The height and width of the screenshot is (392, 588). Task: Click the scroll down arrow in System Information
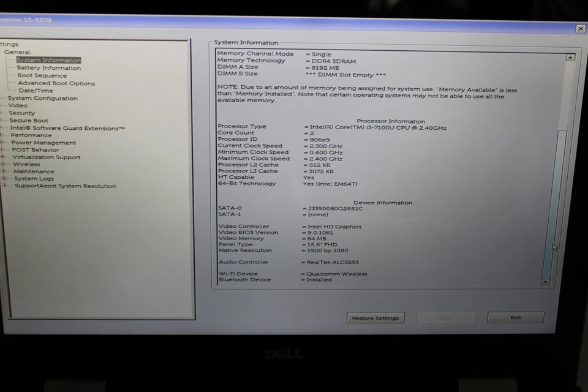tap(545, 282)
